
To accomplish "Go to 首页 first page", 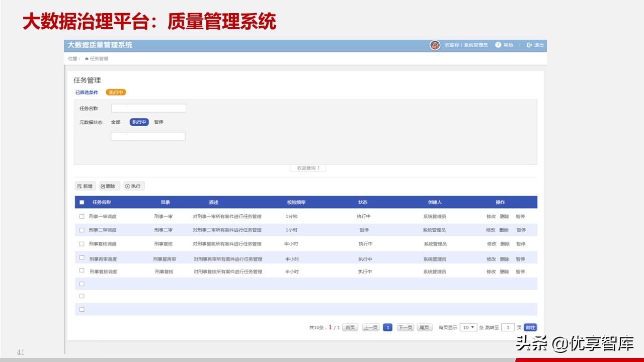I will [x=350, y=327].
